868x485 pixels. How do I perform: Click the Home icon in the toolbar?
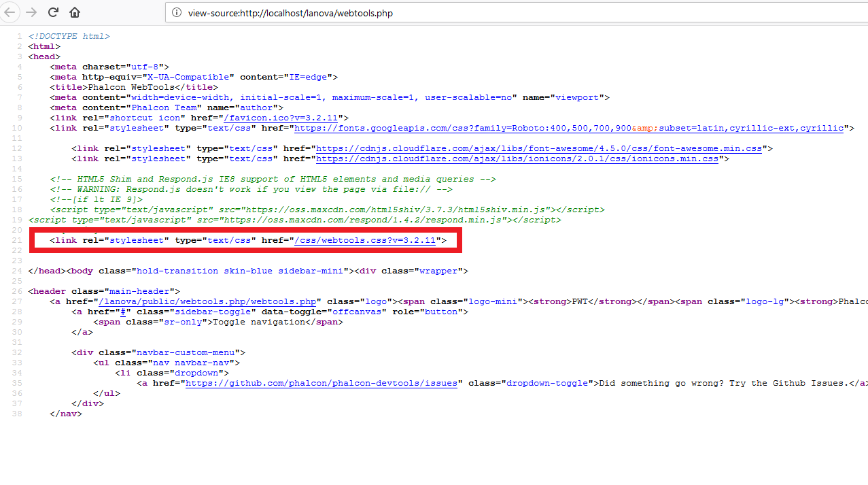click(74, 12)
